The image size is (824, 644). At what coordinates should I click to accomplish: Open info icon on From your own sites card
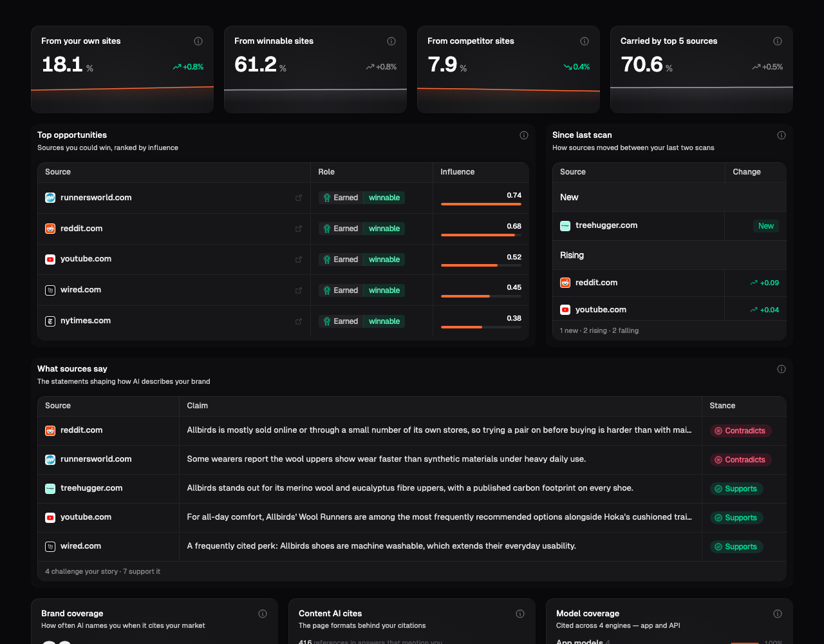coord(198,41)
